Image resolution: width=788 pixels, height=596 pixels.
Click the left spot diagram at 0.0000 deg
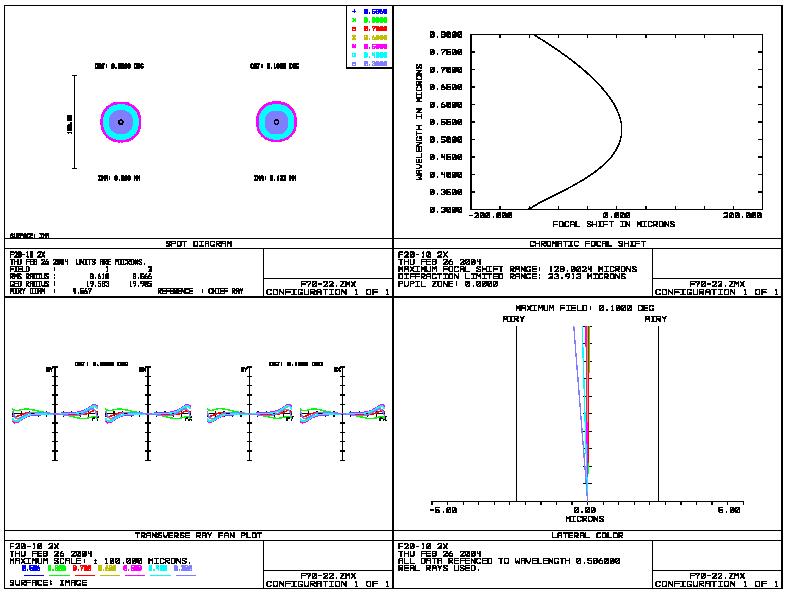point(120,122)
